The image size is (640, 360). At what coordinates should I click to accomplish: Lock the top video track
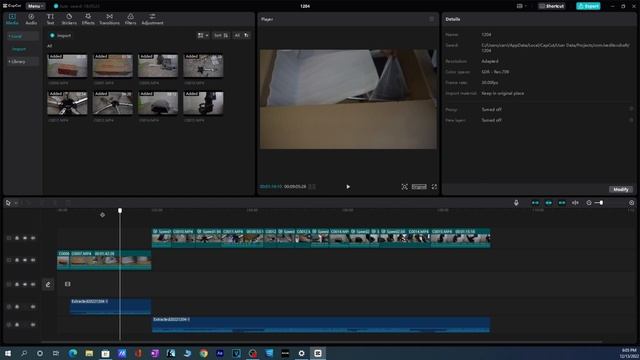(17, 238)
